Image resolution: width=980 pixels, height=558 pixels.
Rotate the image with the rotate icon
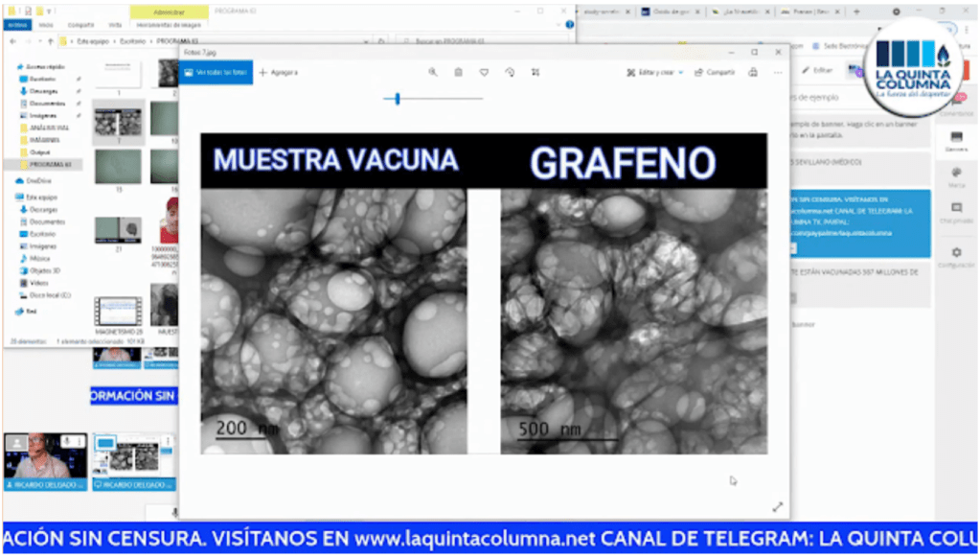510,72
